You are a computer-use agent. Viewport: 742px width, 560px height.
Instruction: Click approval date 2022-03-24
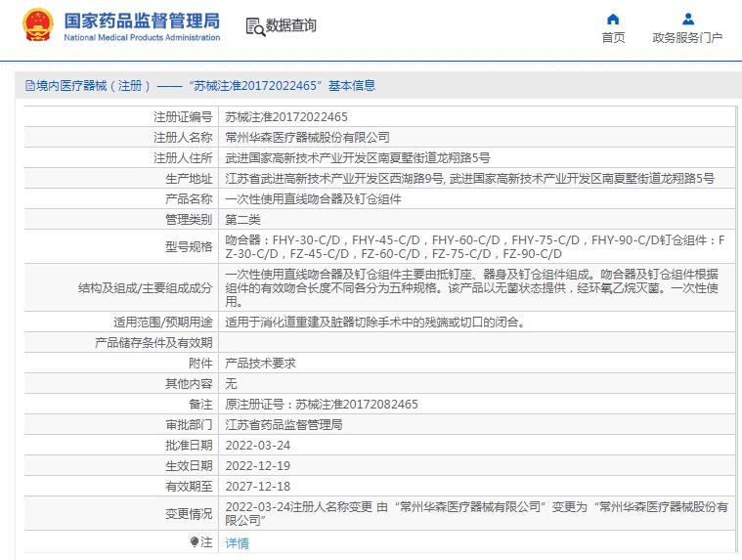click(x=258, y=446)
